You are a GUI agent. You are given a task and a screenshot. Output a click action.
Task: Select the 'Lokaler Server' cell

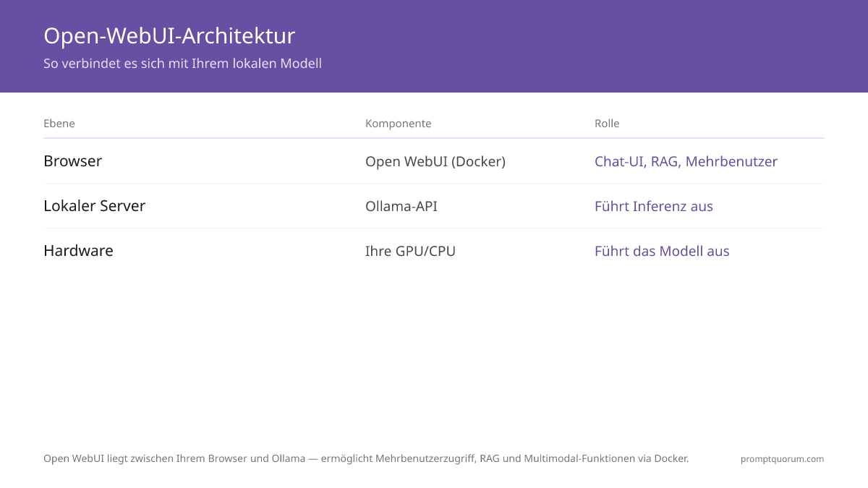tap(94, 206)
